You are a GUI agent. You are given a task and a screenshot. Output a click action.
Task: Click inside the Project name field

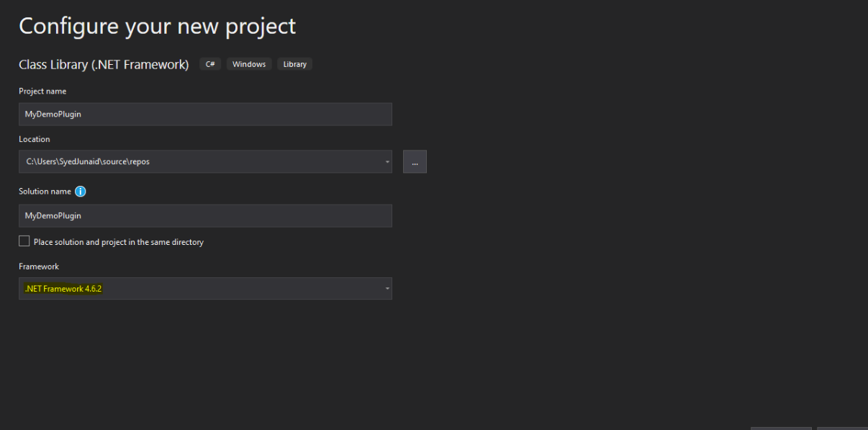tap(205, 114)
